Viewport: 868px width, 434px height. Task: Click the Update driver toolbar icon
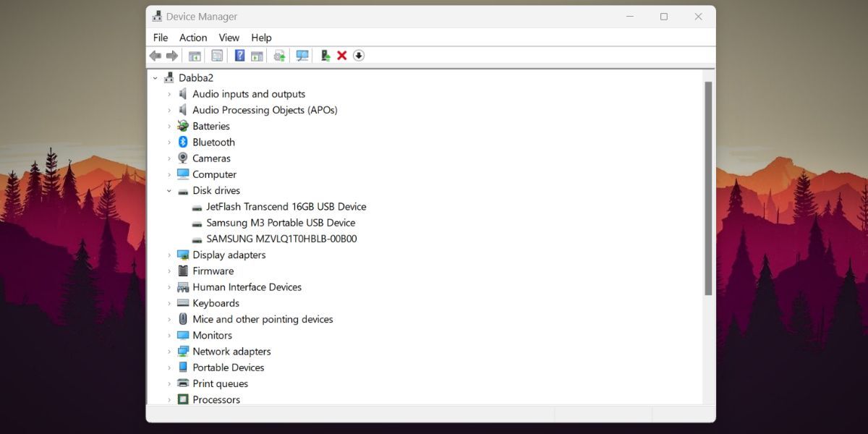(278, 56)
